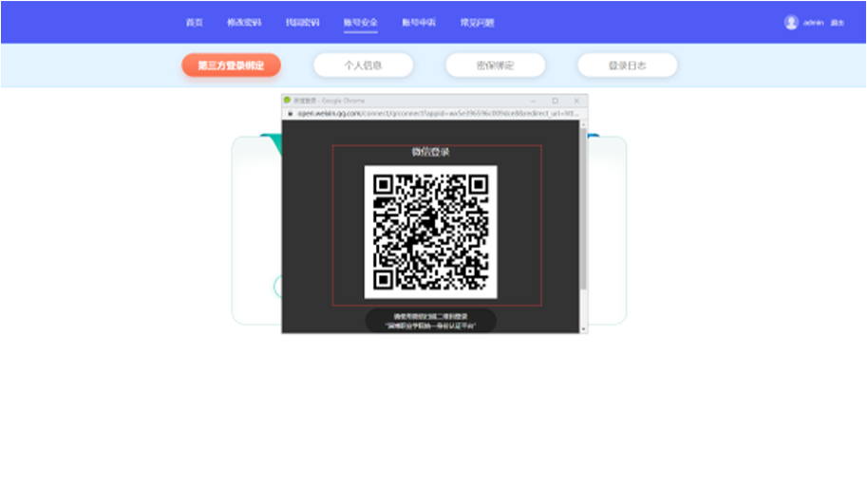This screenshot has height=484, width=868.
Task: Click the lock icon in popup address bar
Action: (290, 113)
